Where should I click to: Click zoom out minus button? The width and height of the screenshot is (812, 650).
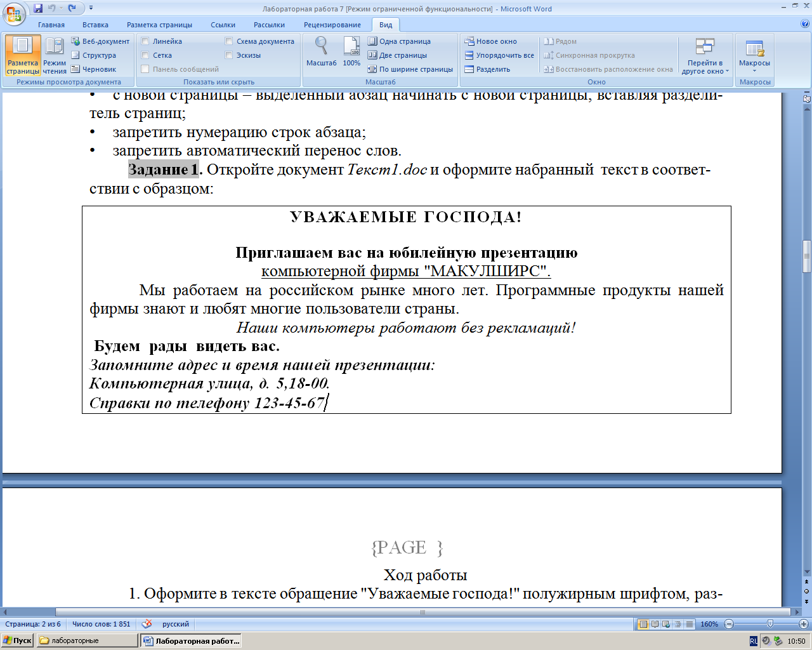[x=728, y=624]
